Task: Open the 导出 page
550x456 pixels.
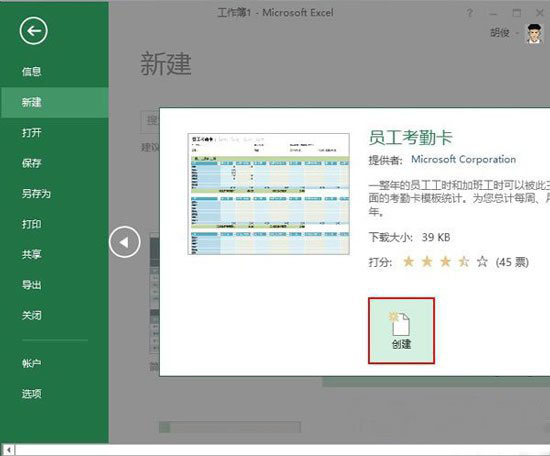Action: click(32, 284)
